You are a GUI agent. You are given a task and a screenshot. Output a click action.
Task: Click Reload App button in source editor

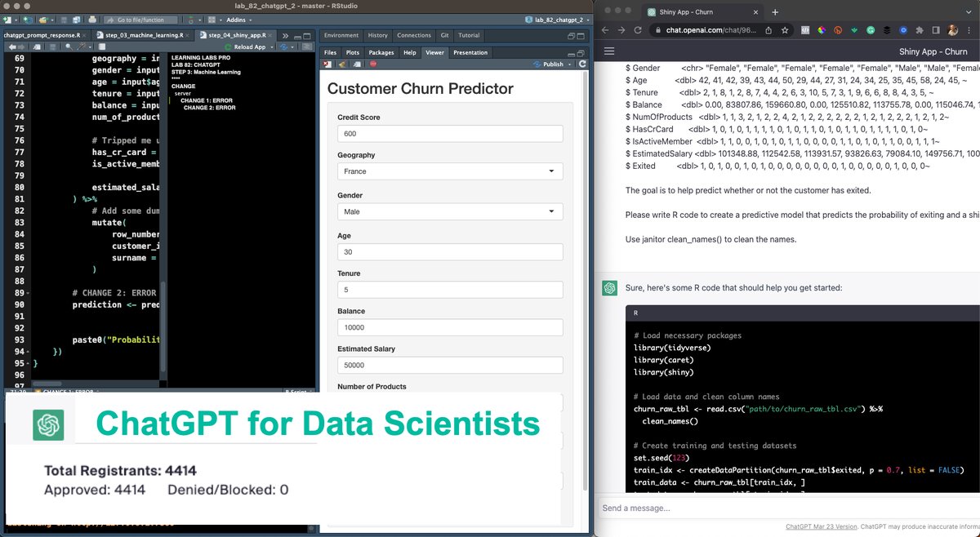[244, 47]
